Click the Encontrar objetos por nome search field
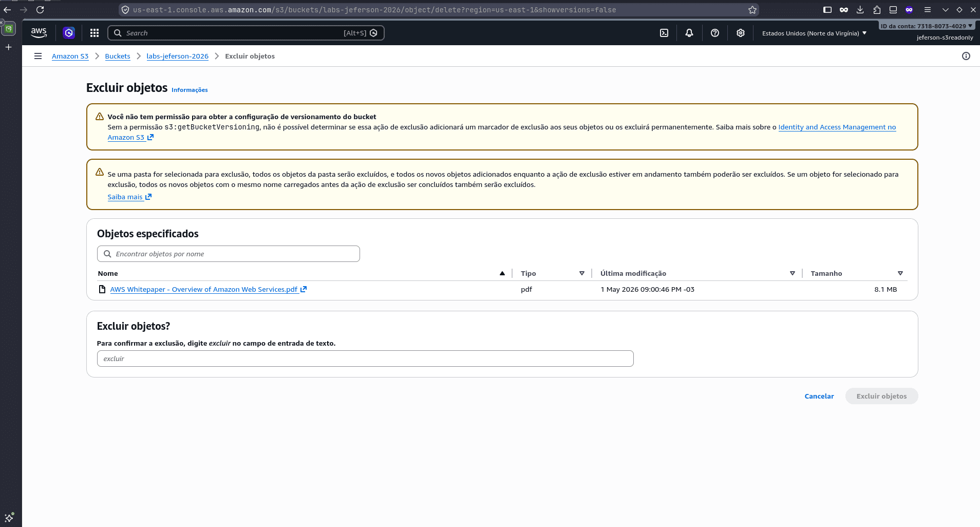The height and width of the screenshot is (527, 980). coord(229,254)
